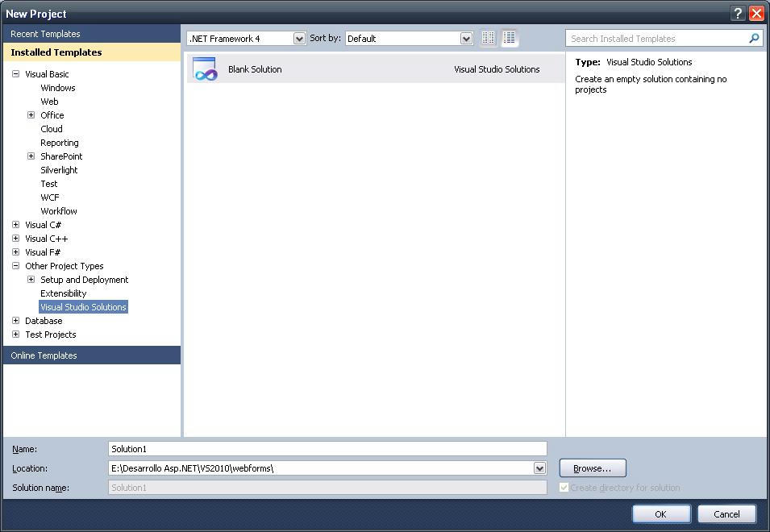Close the New Project dialog
Viewport: 770px width, 532px height.
[756, 13]
